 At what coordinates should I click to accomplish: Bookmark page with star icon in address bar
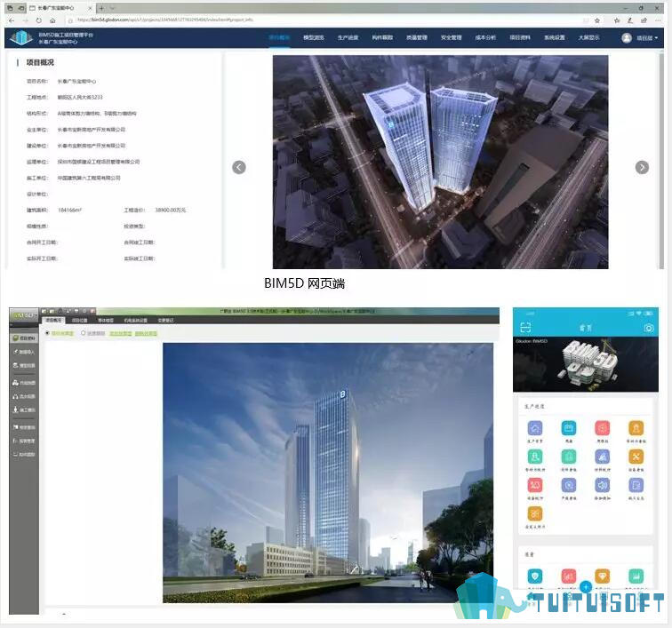[x=597, y=20]
